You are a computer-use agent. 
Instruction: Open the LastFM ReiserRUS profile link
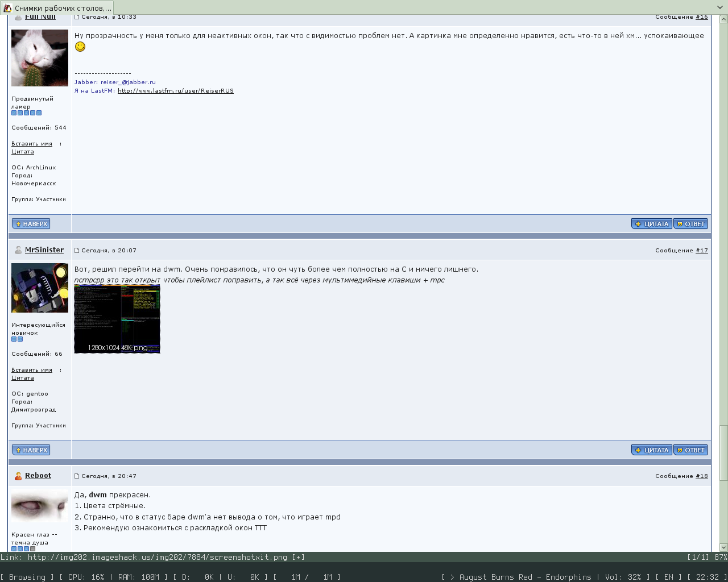point(176,91)
